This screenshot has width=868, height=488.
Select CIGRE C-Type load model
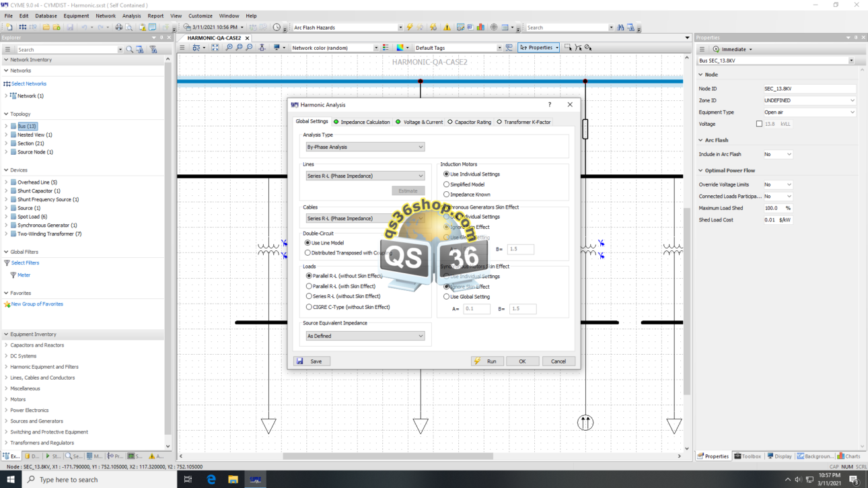(309, 307)
